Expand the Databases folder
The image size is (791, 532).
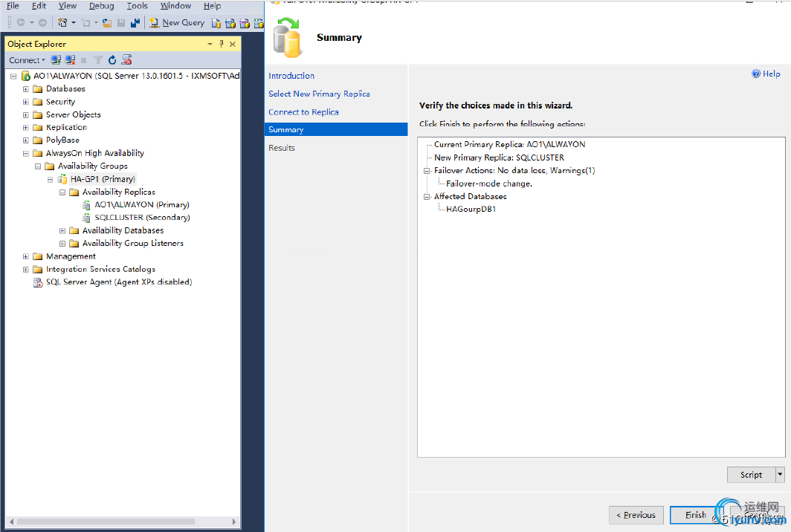point(26,88)
